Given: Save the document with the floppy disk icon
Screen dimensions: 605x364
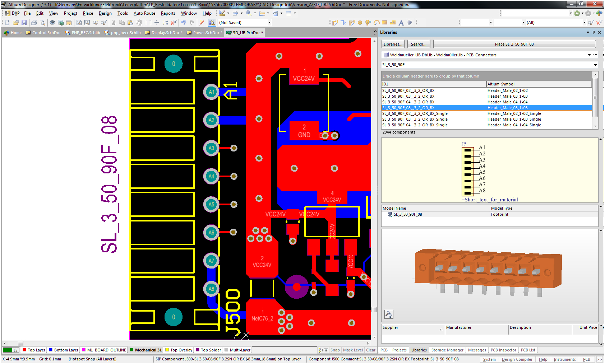Looking at the screenshot, I should coord(24,23).
